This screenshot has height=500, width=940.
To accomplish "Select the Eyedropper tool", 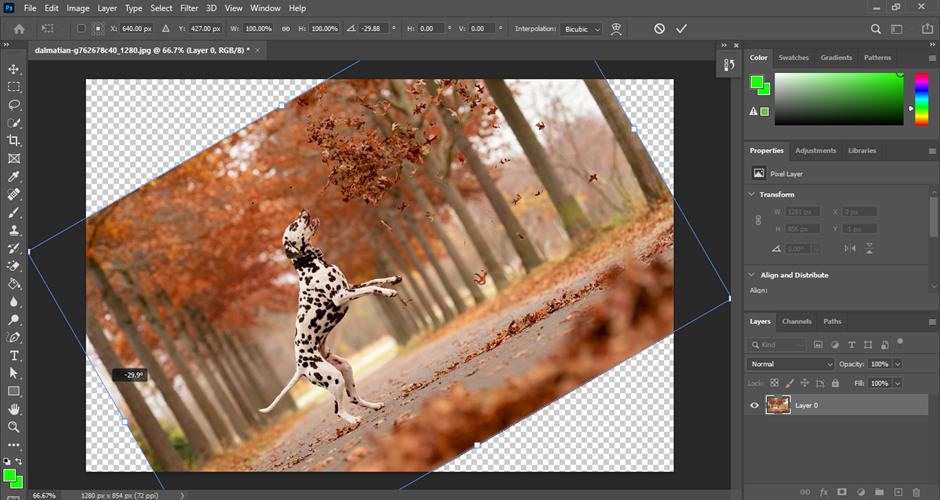I will pyautogui.click(x=13, y=176).
